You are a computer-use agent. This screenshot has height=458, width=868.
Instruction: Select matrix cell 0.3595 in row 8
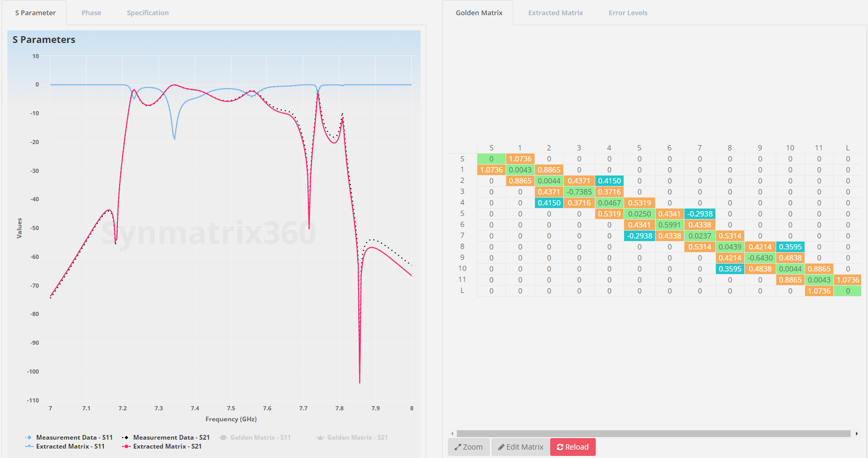tap(790, 247)
